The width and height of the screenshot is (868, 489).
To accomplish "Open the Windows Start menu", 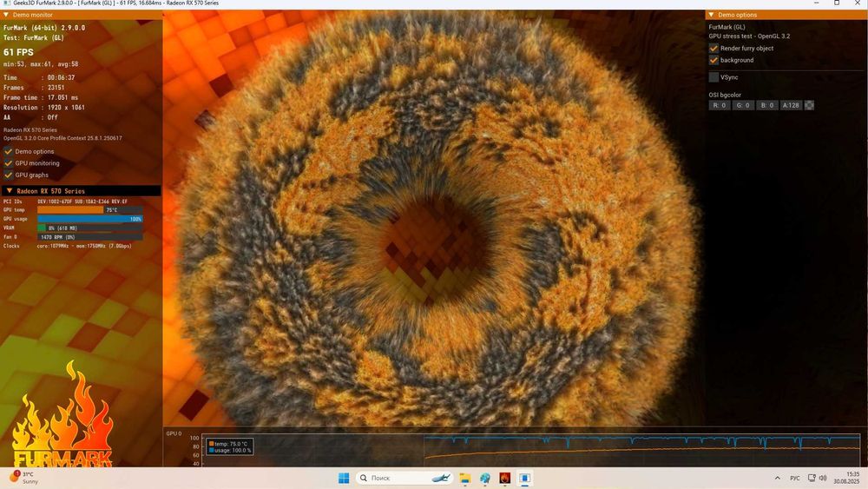I will [344, 478].
